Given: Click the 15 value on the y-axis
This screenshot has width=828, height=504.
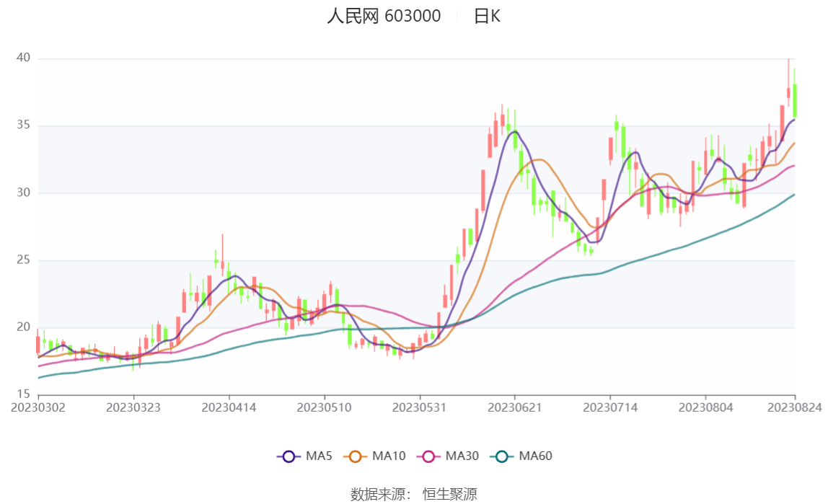Looking at the screenshot, I should [24, 394].
